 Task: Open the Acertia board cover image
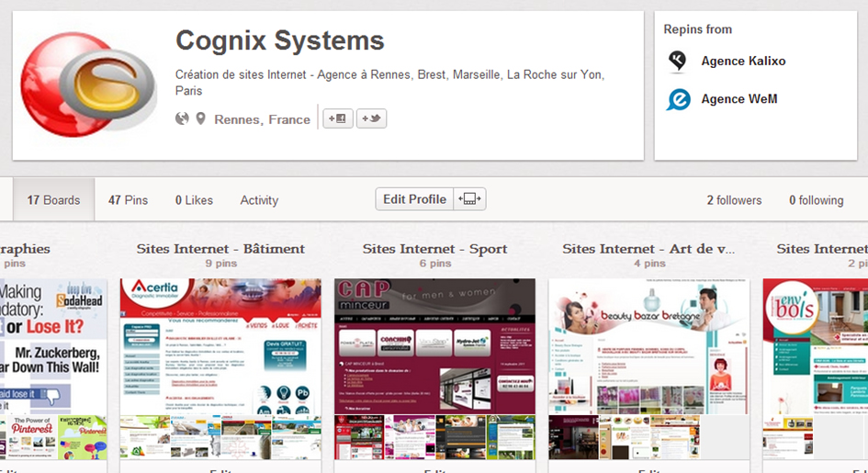click(220, 346)
